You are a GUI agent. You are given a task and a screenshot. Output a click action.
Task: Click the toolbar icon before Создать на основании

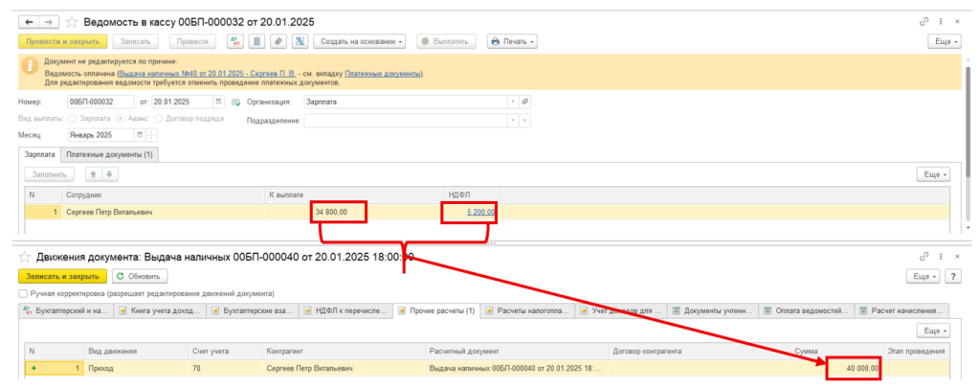(300, 42)
